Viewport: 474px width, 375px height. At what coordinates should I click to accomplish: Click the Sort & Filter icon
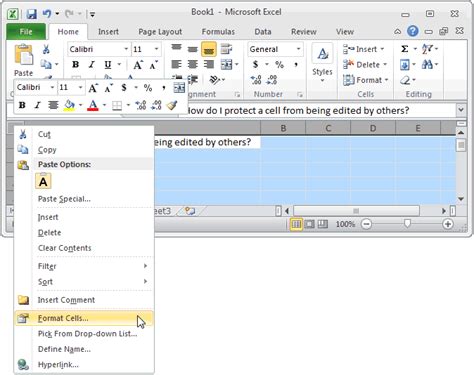point(427,49)
